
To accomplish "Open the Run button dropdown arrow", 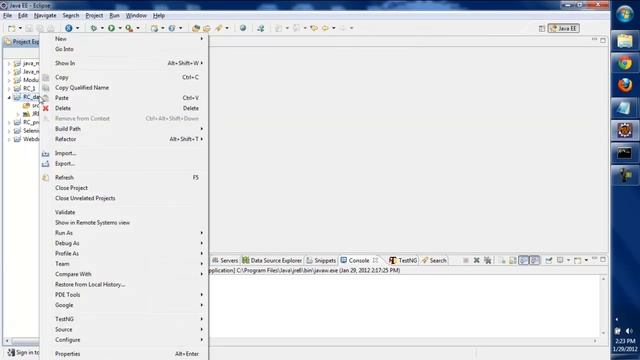I will (x=120, y=28).
